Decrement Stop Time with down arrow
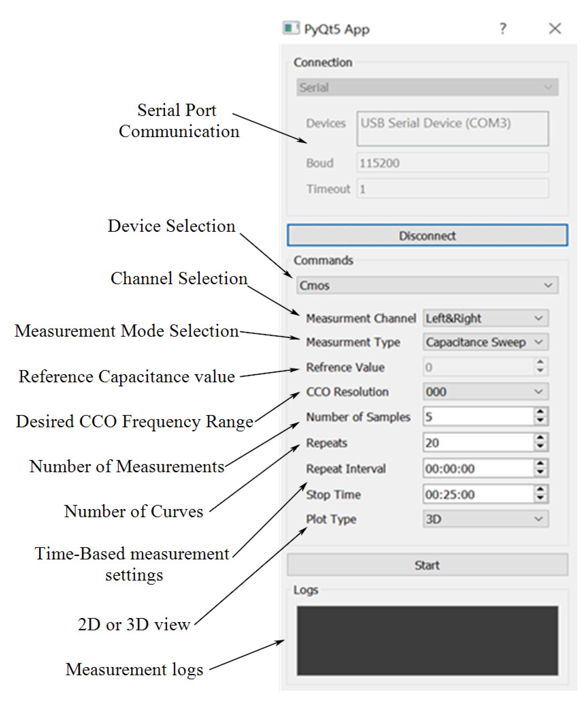The image size is (588, 703). 540,498
